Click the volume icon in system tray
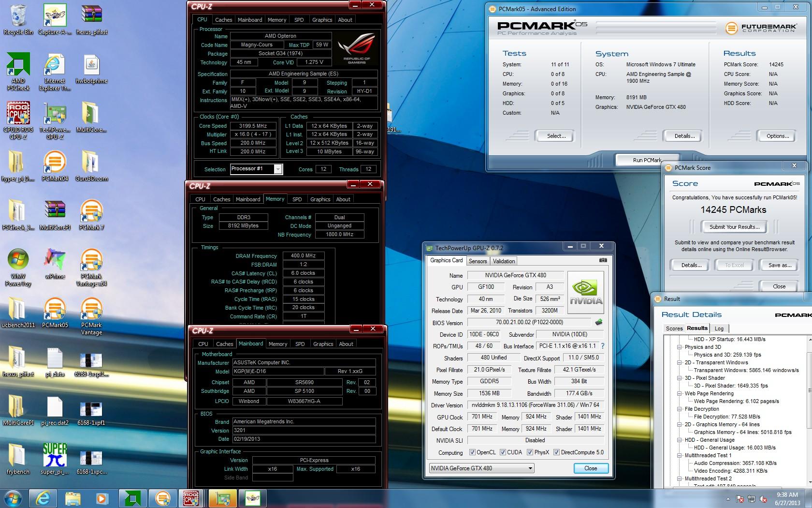The width and height of the screenshot is (812, 508). (x=763, y=499)
